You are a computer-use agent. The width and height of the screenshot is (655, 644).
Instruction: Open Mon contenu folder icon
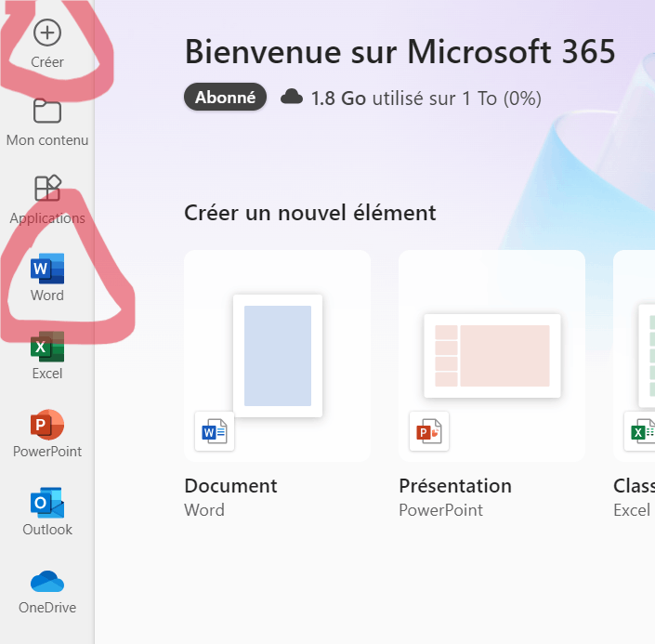[x=47, y=112]
